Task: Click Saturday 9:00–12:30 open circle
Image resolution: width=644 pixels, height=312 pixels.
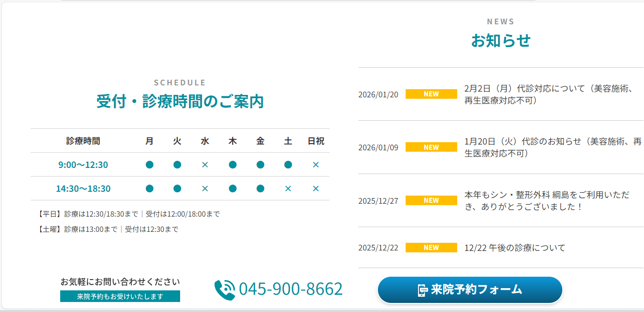Action: coord(288,165)
